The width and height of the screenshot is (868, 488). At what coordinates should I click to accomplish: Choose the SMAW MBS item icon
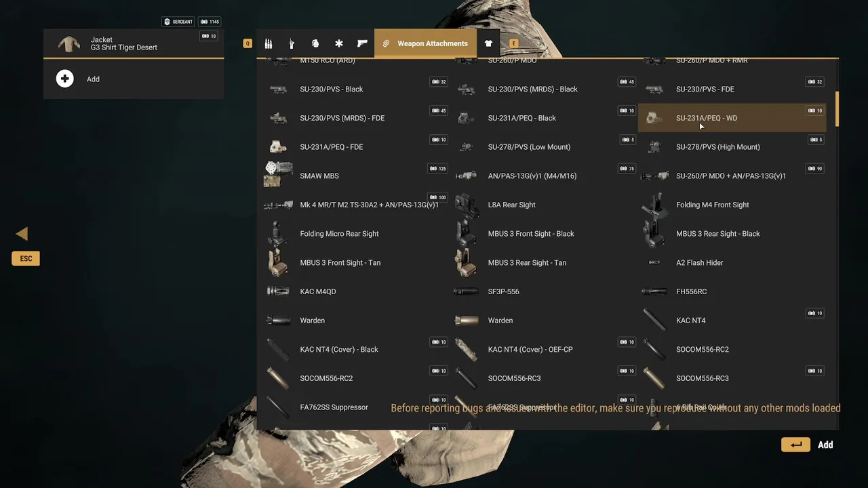278,175
